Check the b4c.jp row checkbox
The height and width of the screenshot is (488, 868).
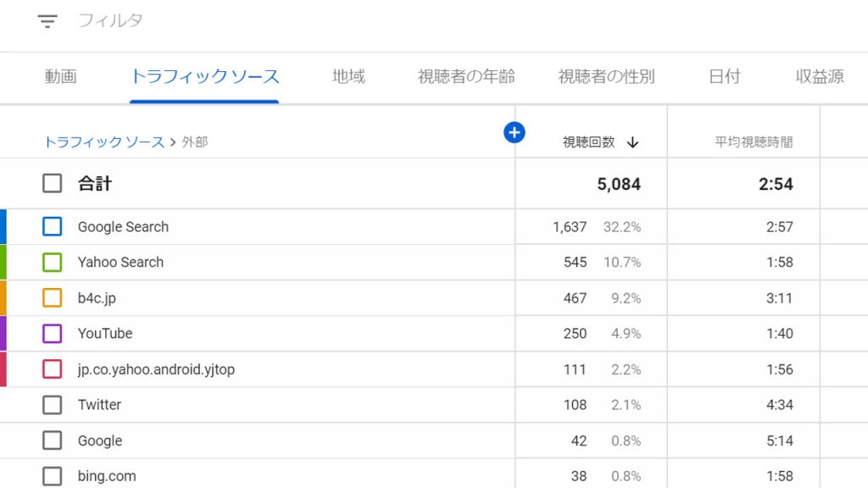(x=53, y=298)
